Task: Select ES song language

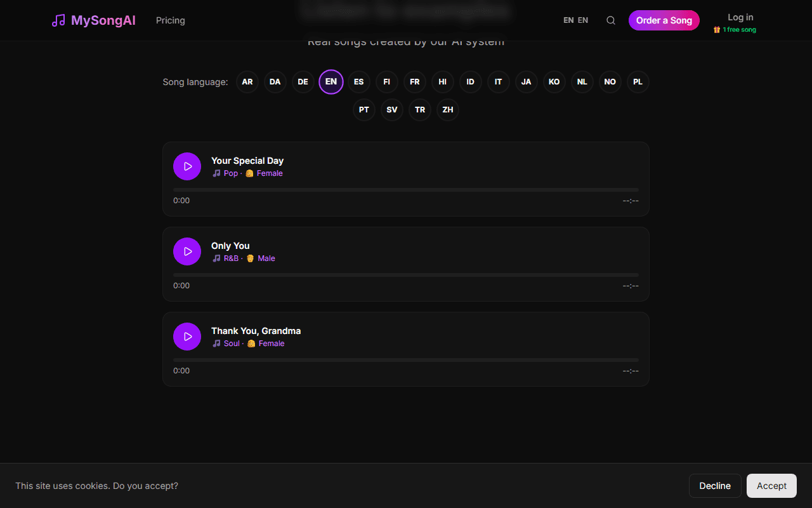Action: coord(359,82)
